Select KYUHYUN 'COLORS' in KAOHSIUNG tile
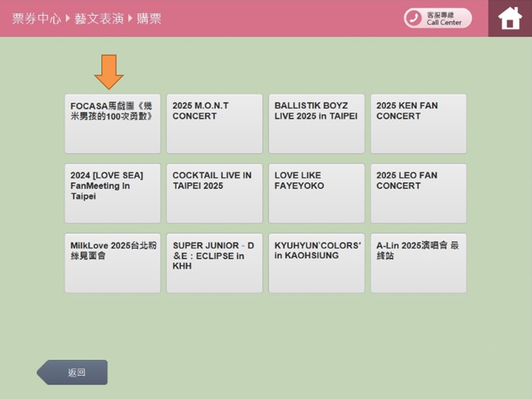 click(316, 263)
